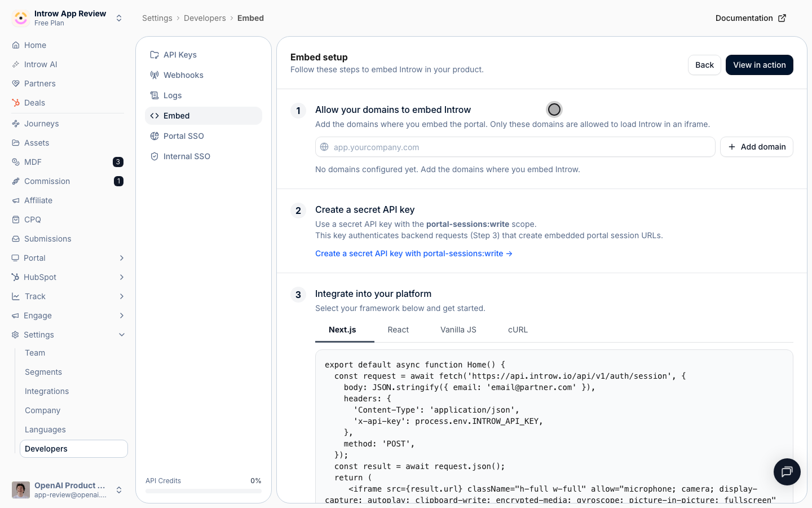Image resolution: width=812 pixels, height=508 pixels.
Task: Open the Portal SSO menu item
Action: pyautogui.click(x=204, y=136)
